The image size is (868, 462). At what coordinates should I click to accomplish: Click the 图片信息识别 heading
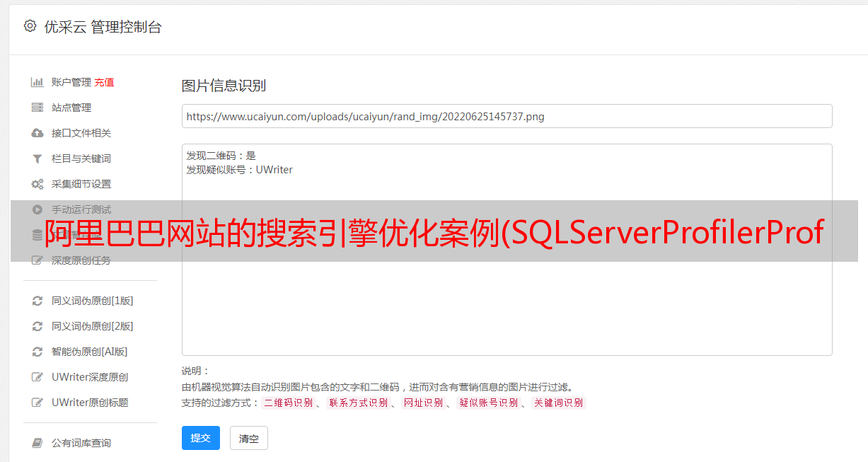(224, 86)
